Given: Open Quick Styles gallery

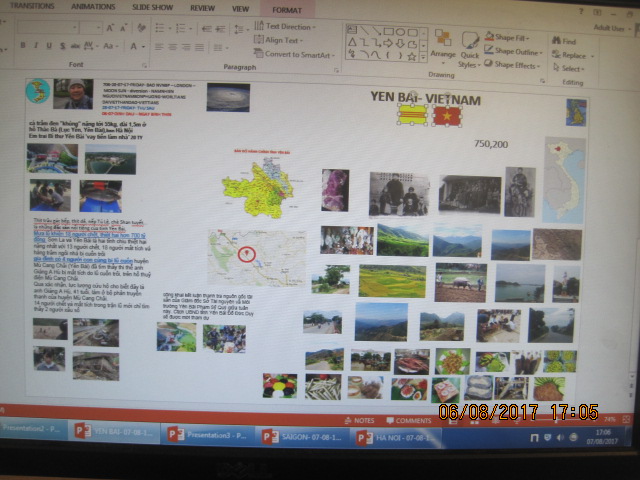Looking at the screenshot, I should (469, 50).
